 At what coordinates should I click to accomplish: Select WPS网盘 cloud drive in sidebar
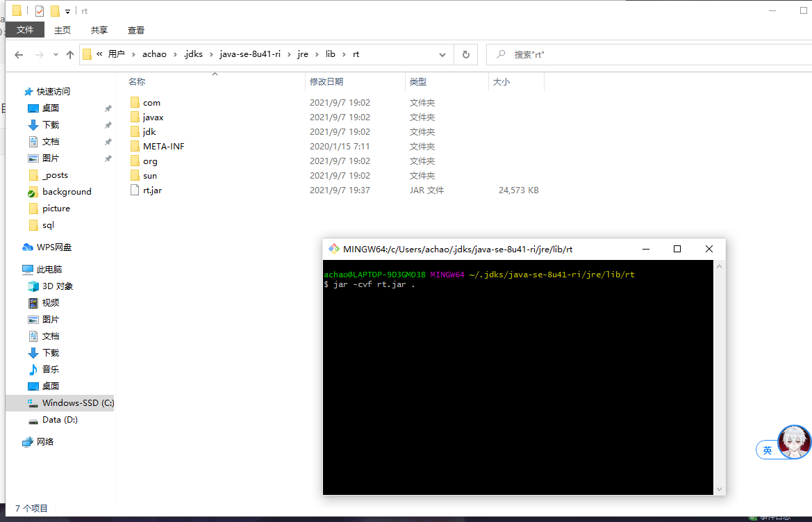pos(53,247)
